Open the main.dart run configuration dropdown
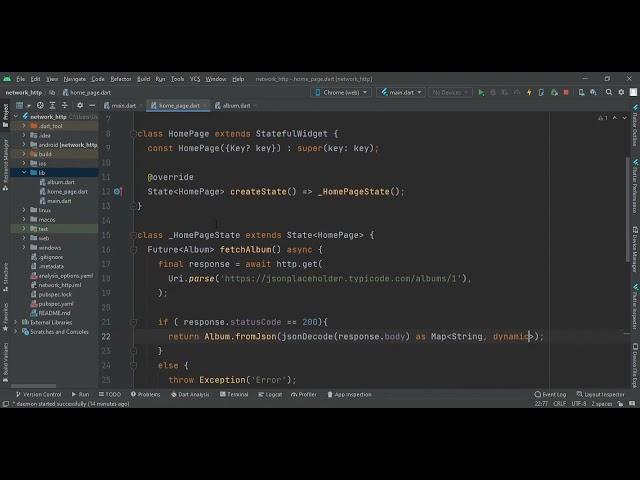 pyautogui.click(x=401, y=93)
